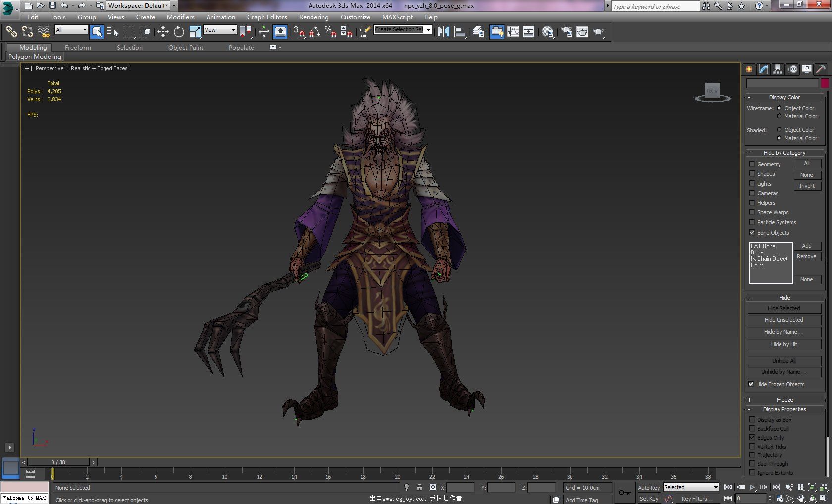This screenshot has height=504, width=832.
Task: Click the Invert category button
Action: 807,186
